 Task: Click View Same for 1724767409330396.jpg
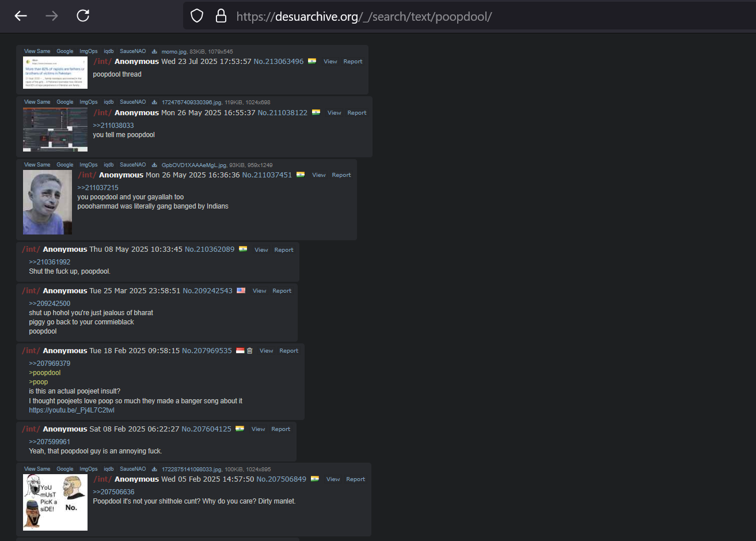[37, 102]
